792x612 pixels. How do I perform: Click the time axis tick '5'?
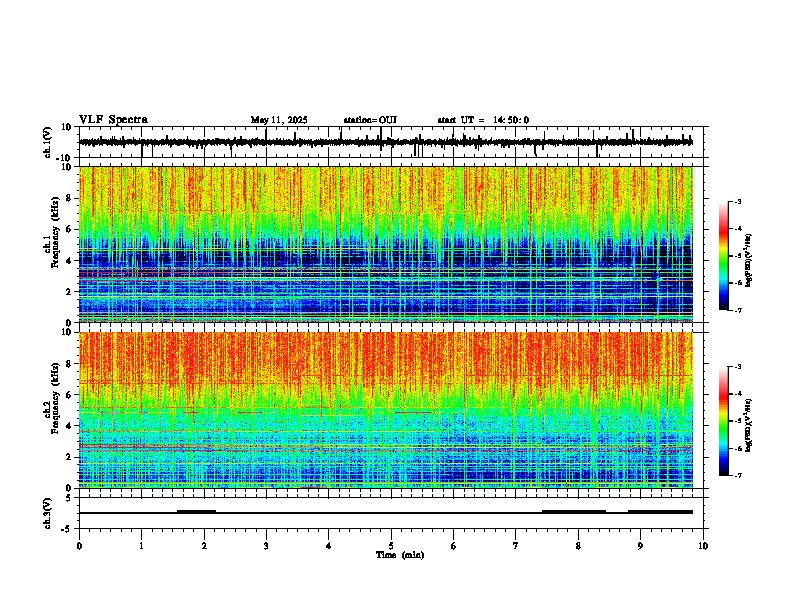pos(391,546)
